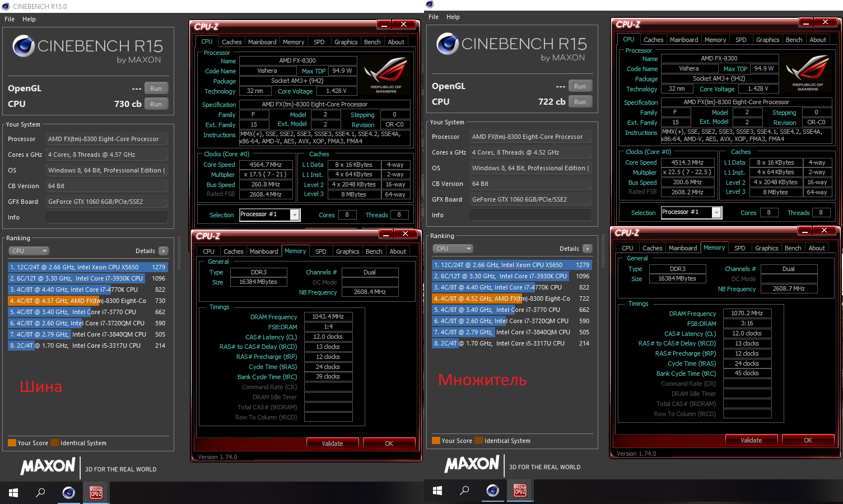Screen dimensions: 843x504
Task: Click the Windows Start button on the left taskbar
Action: pos(13,493)
